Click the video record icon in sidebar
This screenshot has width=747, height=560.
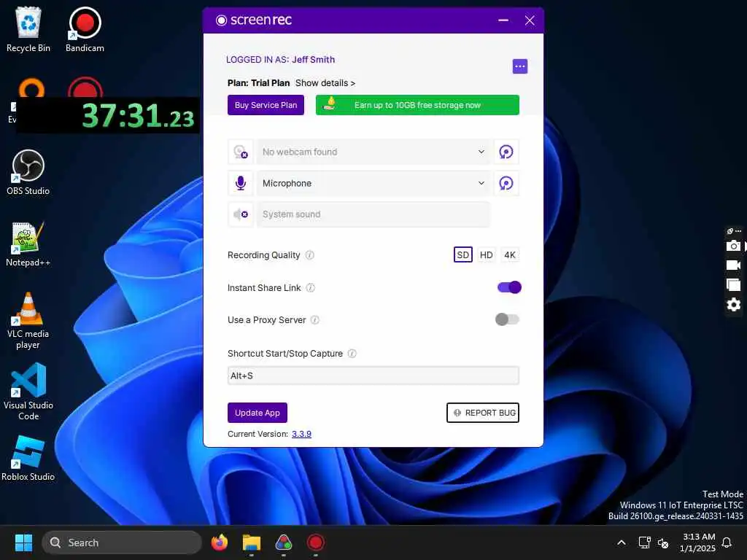pyautogui.click(x=733, y=265)
